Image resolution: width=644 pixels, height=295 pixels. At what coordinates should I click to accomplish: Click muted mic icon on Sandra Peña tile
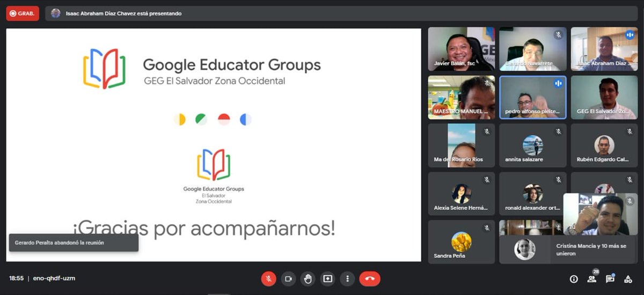[x=487, y=228]
